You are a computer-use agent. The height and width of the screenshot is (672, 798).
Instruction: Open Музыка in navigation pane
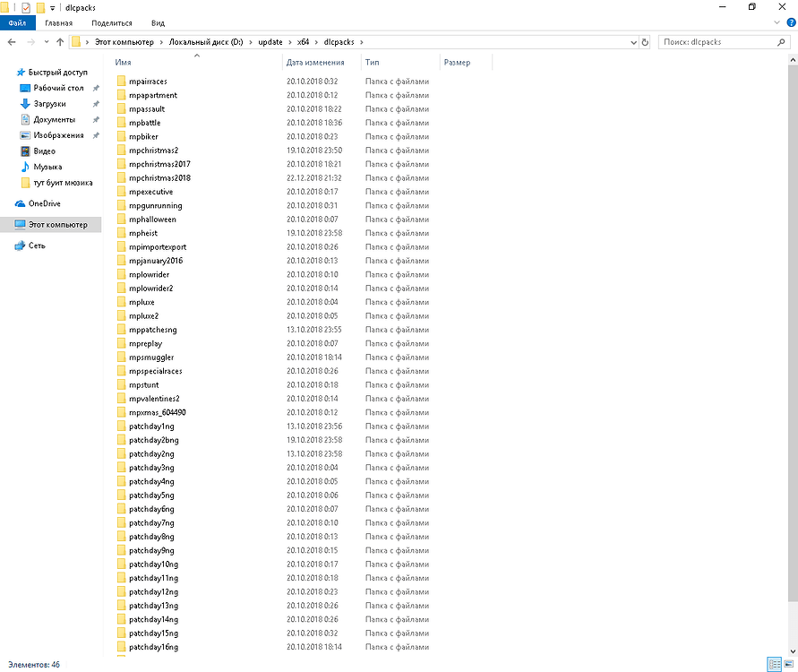point(41,167)
